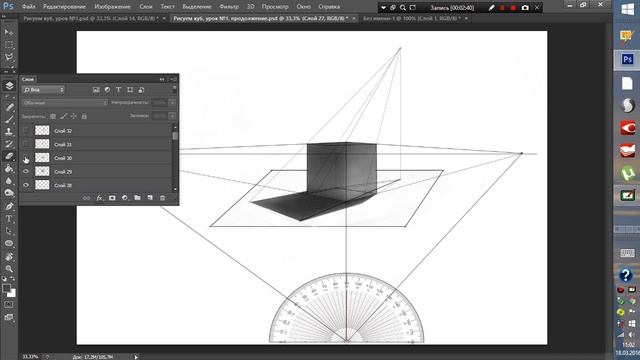Select the Lasso tool
The image size is (640, 360).
(x=9, y=57)
